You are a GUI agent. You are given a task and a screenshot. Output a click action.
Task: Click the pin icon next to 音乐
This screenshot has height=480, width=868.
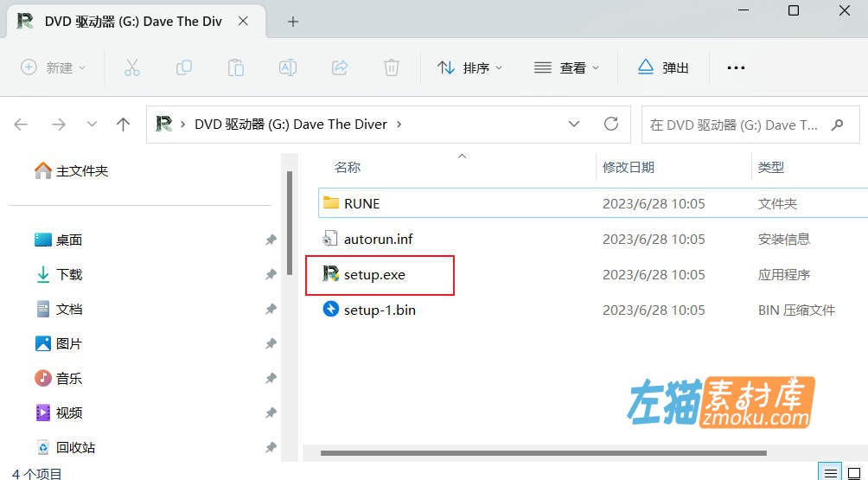tap(271, 379)
